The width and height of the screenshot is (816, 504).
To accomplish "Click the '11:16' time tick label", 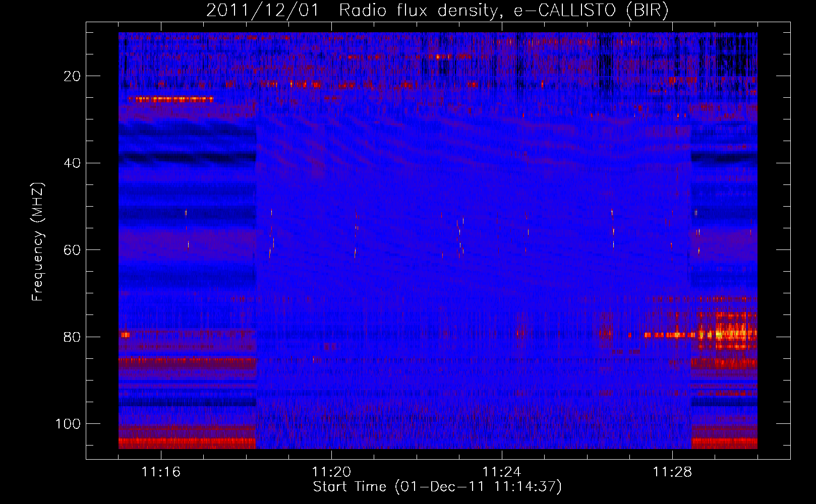I will point(161,472).
